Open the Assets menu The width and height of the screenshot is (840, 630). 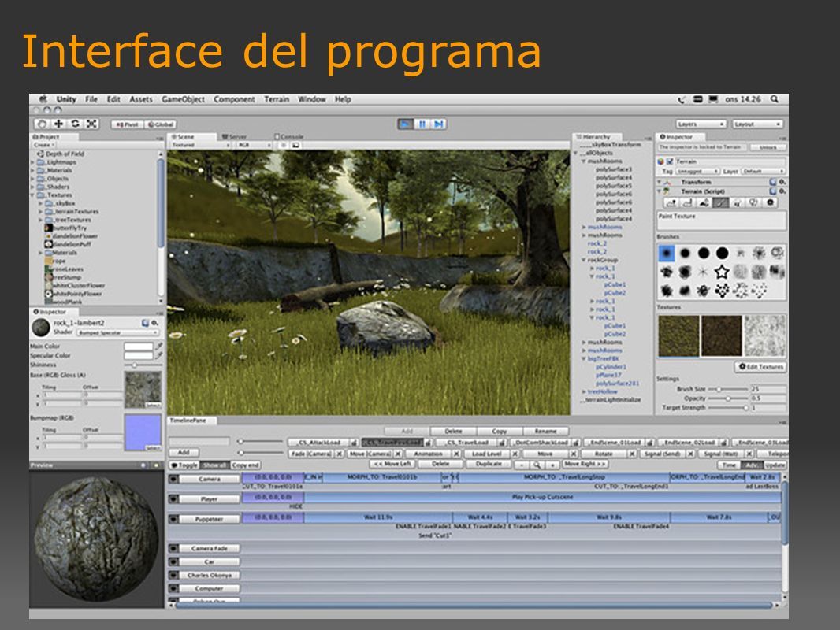coord(141,99)
